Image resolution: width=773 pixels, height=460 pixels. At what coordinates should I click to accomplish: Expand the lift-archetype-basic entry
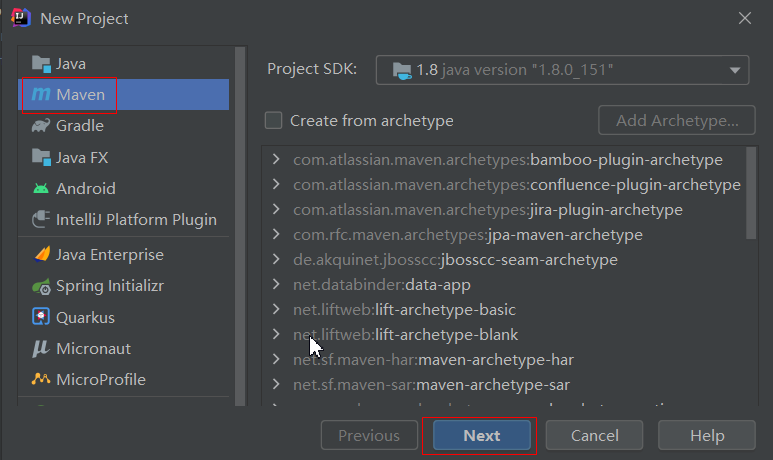[276, 310]
